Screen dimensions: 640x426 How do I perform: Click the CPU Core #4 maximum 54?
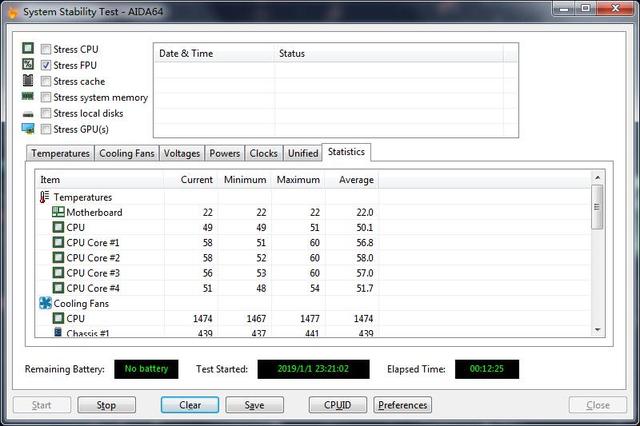click(314, 288)
